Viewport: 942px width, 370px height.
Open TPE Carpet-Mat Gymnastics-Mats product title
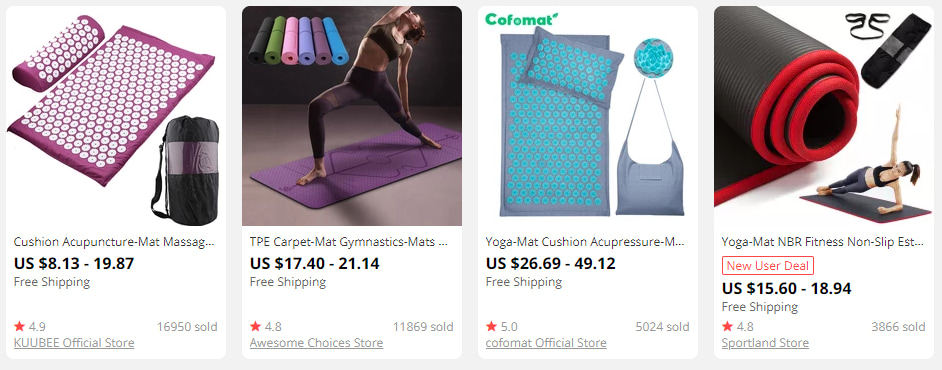350,242
